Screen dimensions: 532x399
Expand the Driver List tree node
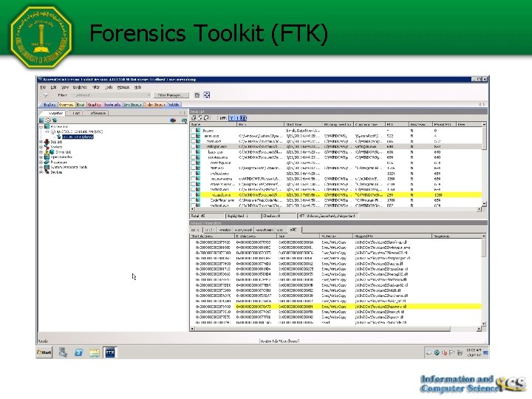click(41, 152)
